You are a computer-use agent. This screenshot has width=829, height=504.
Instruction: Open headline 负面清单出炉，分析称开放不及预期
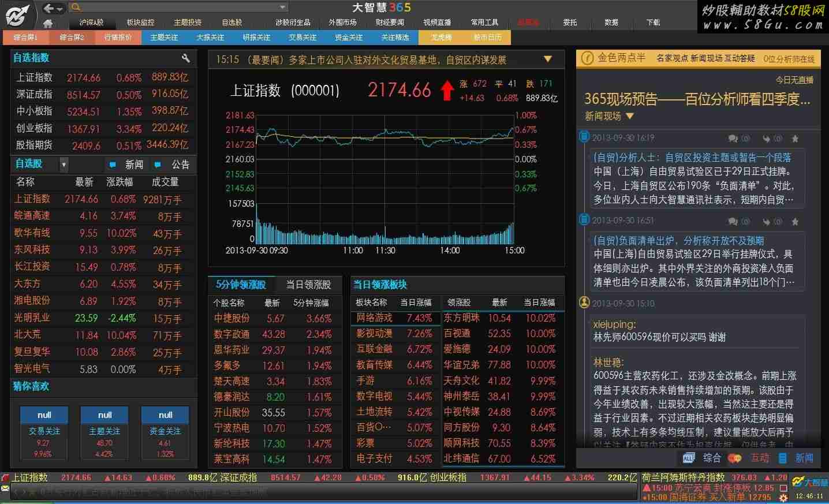coord(678,240)
